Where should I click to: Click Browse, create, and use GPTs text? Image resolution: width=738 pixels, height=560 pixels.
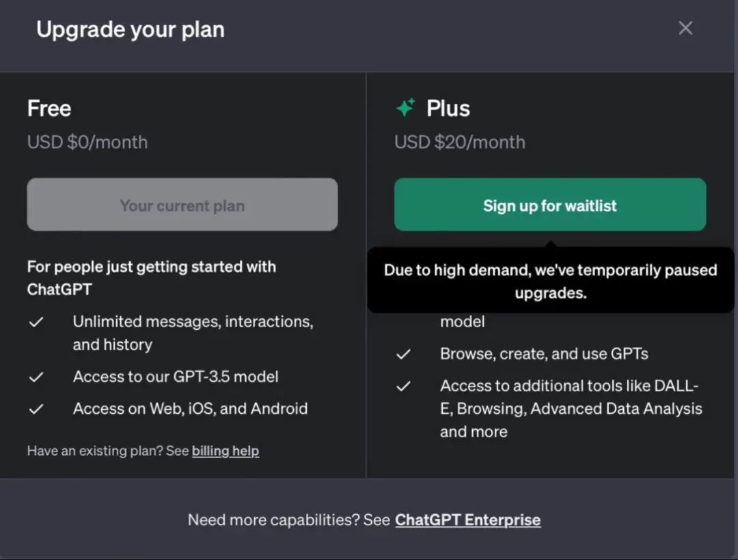click(x=544, y=354)
